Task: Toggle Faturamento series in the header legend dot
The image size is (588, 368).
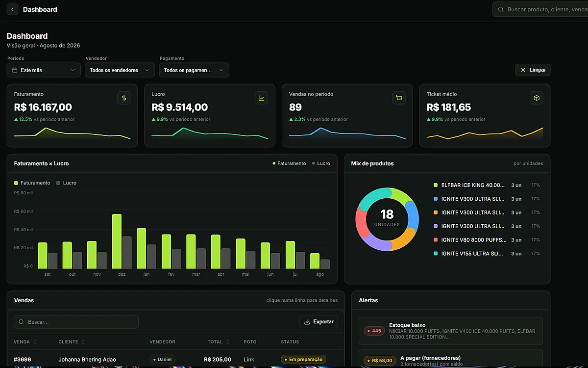Action: point(274,163)
